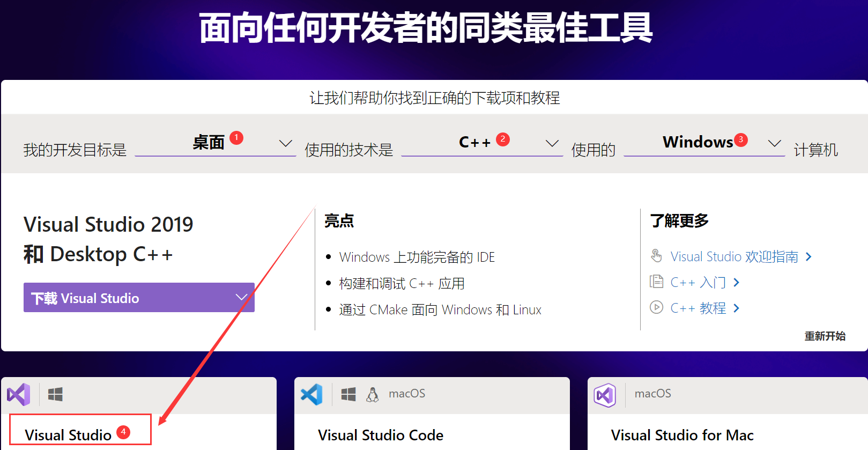Click the chevron after Visual Studio 欢迎指南
This screenshot has width=868, height=450.
tap(808, 257)
